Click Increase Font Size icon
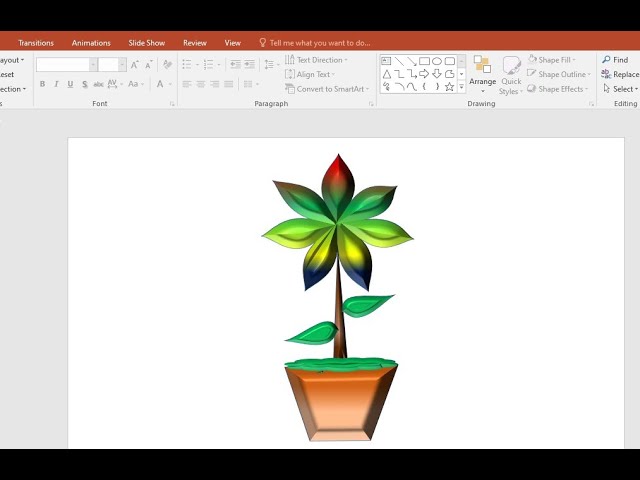The width and height of the screenshot is (640, 480). (135, 64)
